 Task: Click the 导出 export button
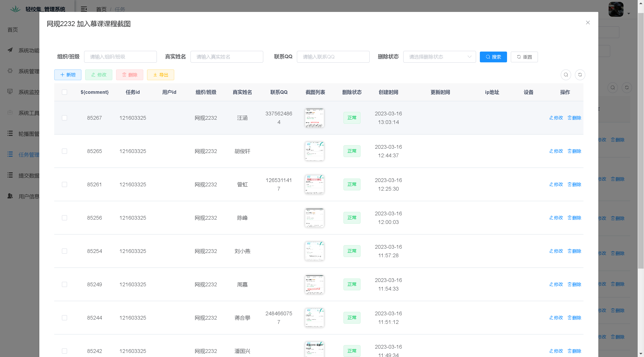(x=160, y=75)
